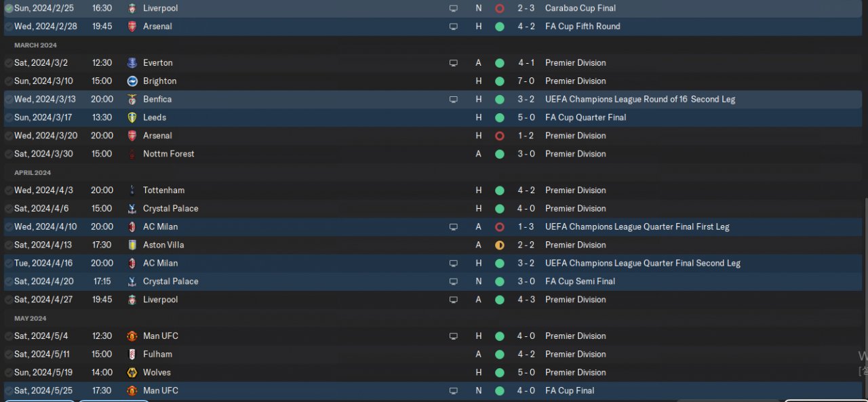Viewport: 868px width, 402px height.
Task: Click the Leeds club badge
Action: (132, 118)
